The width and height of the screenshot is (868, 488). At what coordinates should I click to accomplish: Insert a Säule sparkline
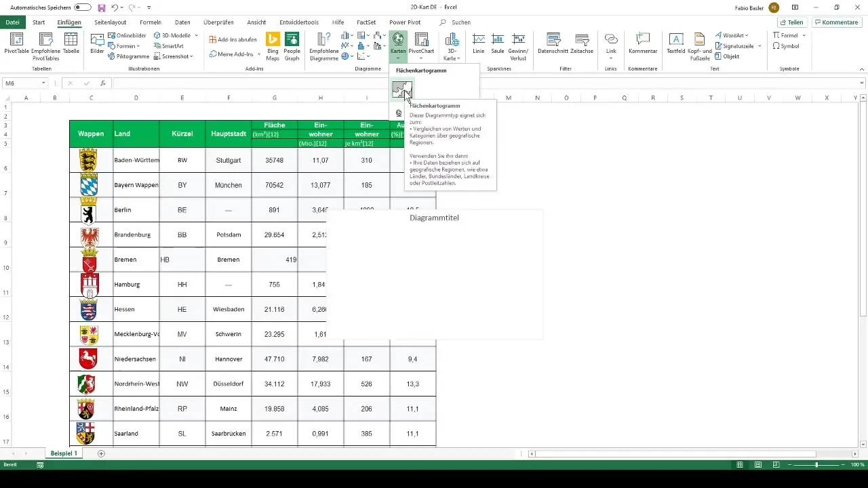click(x=498, y=44)
